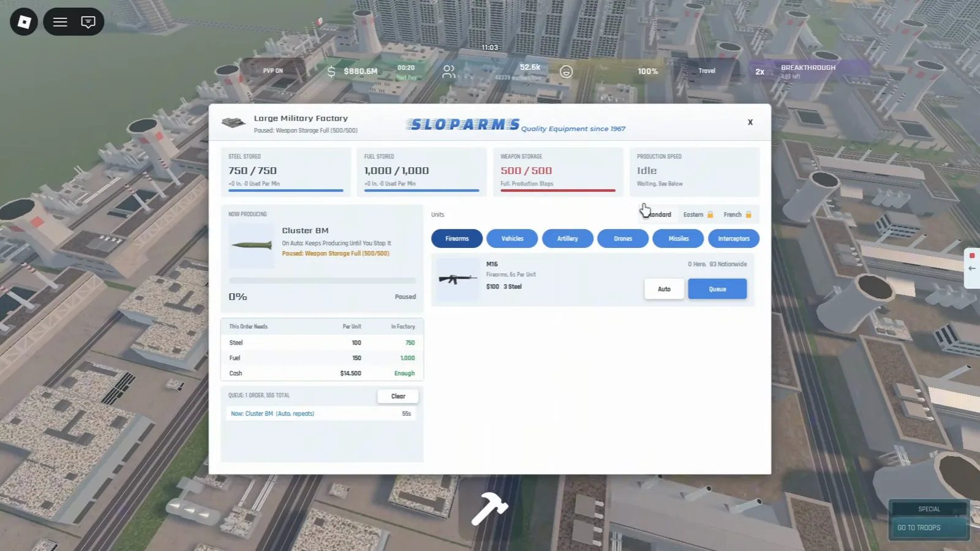Open the Roblox menu logo button

click(x=24, y=22)
